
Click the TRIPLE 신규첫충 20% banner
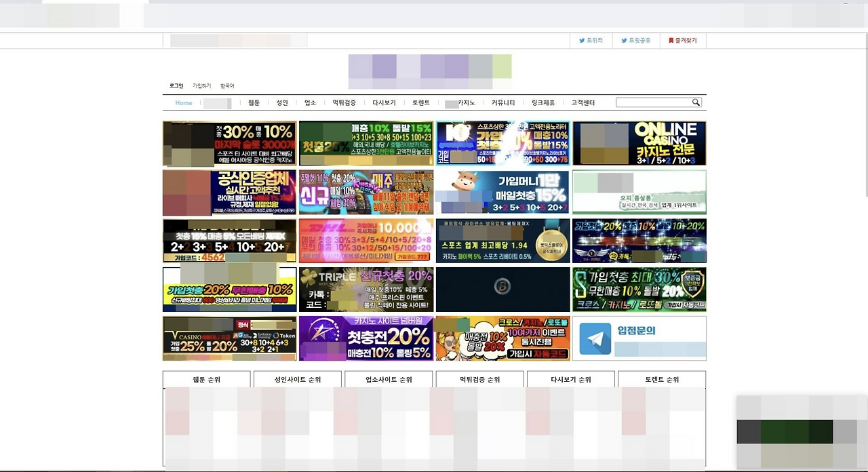coord(366,290)
